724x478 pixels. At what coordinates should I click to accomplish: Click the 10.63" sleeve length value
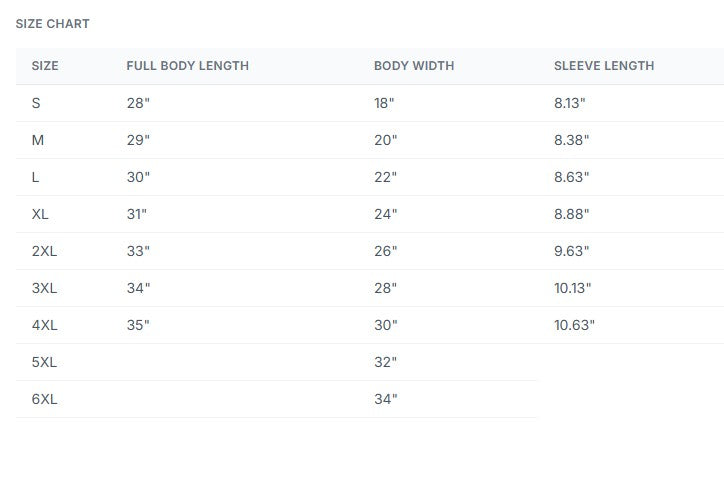point(574,325)
